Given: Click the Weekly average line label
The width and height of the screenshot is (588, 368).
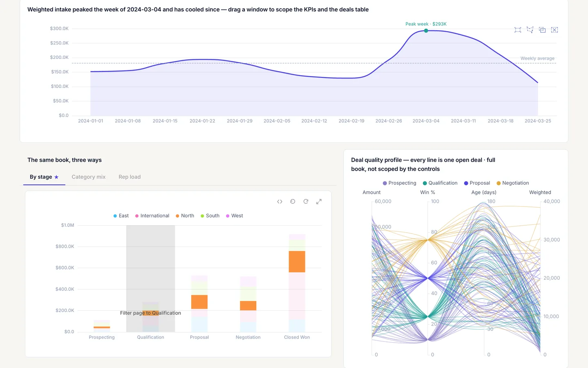Looking at the screenshot, I should coord(537,58).
